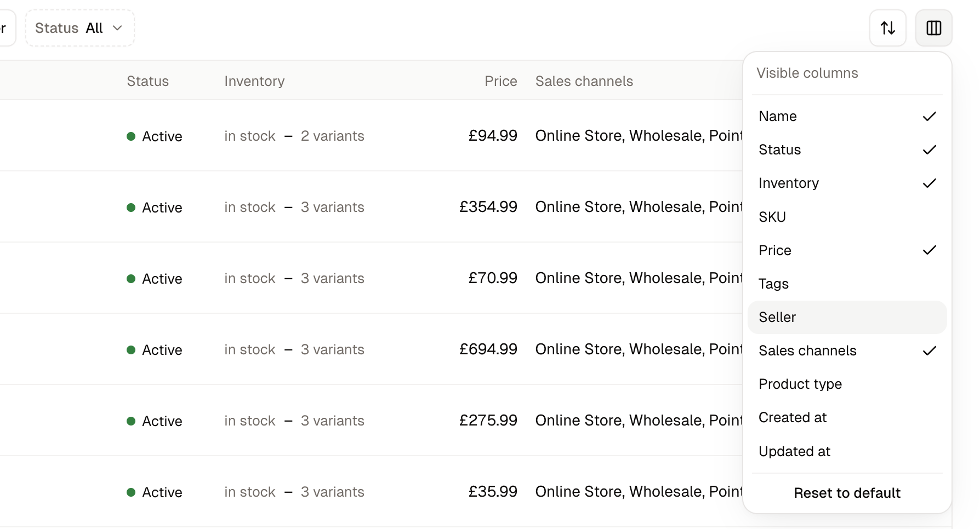Select the £694.99 price cell
The image size is (980, 529).
(488, 349)
